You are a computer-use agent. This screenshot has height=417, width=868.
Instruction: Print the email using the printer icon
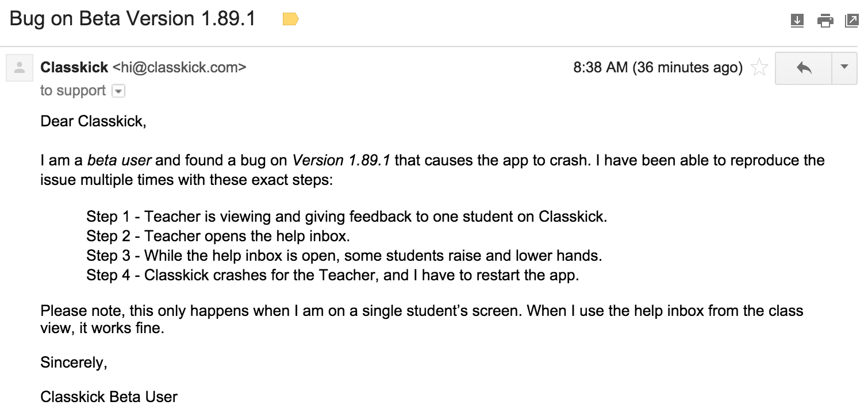pos(825,21)
